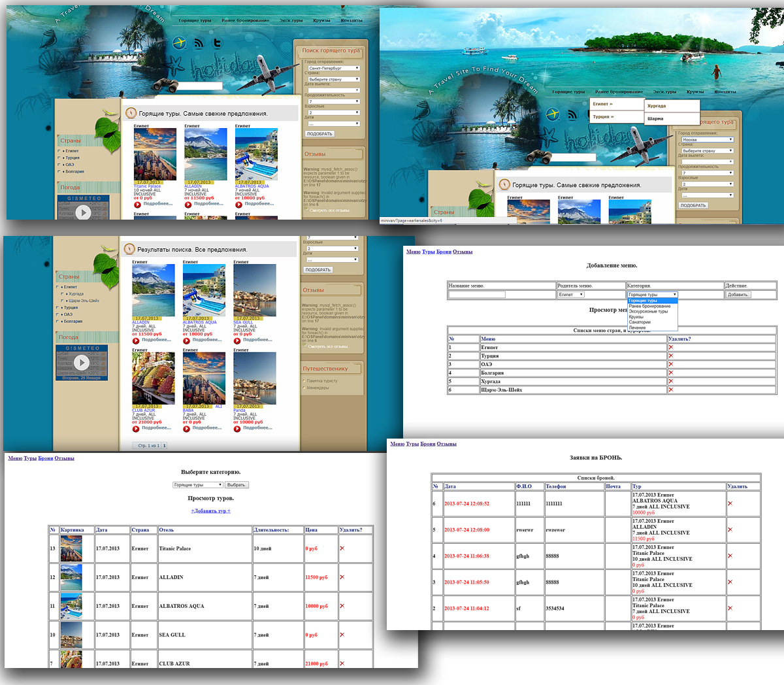
Task: Open Горящие туры nav item in top-left homepage
Action: click(x=195, y=20)
